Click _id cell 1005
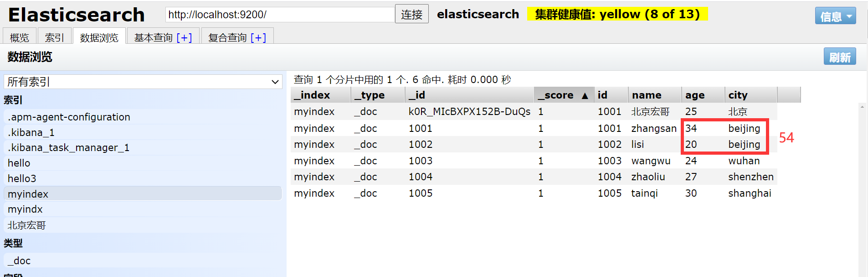 420,193
